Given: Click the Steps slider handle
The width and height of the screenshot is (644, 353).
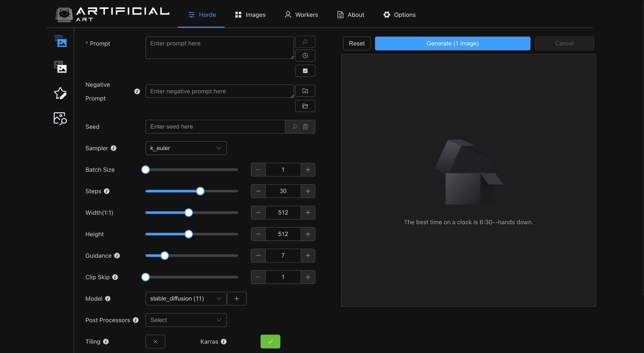Looking at the screenshot, I should [x=200, y=191].
